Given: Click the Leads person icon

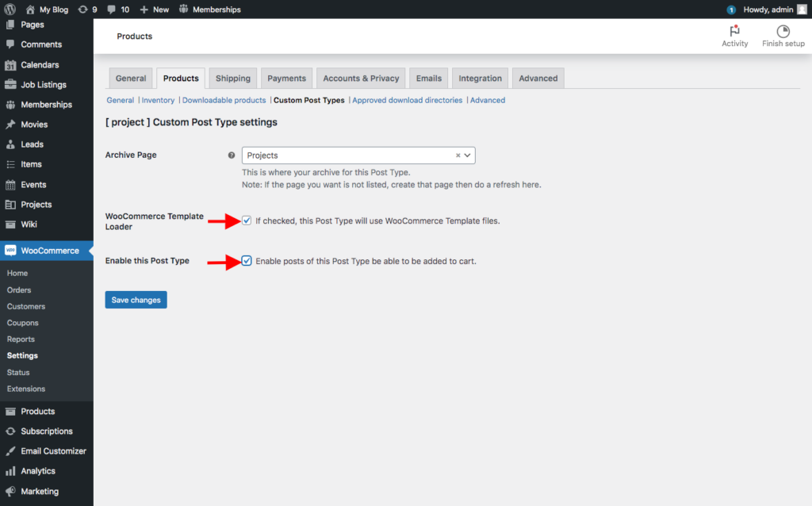Looking at the screenshot, I should click(x=10, y=144).
